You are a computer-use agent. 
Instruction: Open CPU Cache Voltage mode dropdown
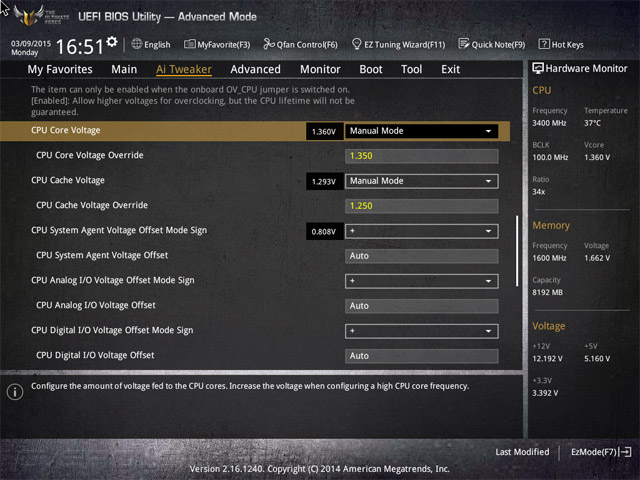click(421, 181)
